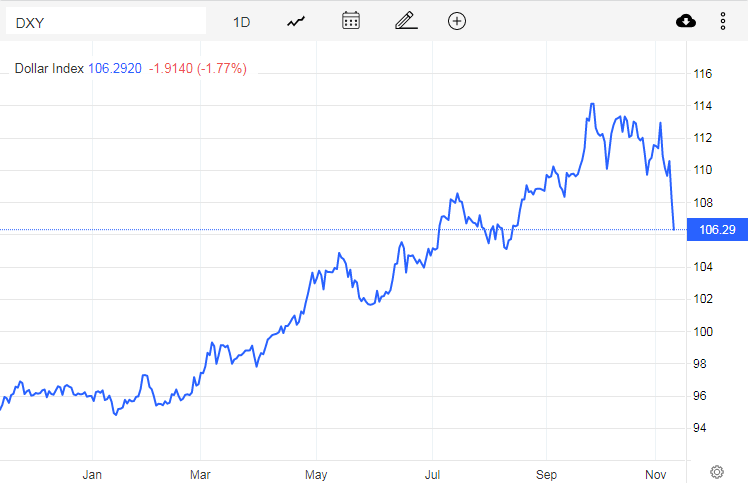Click the cloud download icon
This screenshot has height=489, width=748.
[x=686, y=21]
